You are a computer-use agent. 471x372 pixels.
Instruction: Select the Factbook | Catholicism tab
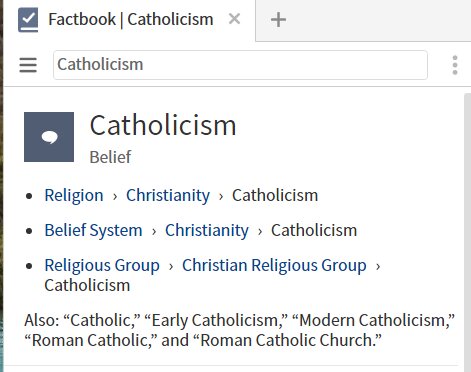[131, 19]
